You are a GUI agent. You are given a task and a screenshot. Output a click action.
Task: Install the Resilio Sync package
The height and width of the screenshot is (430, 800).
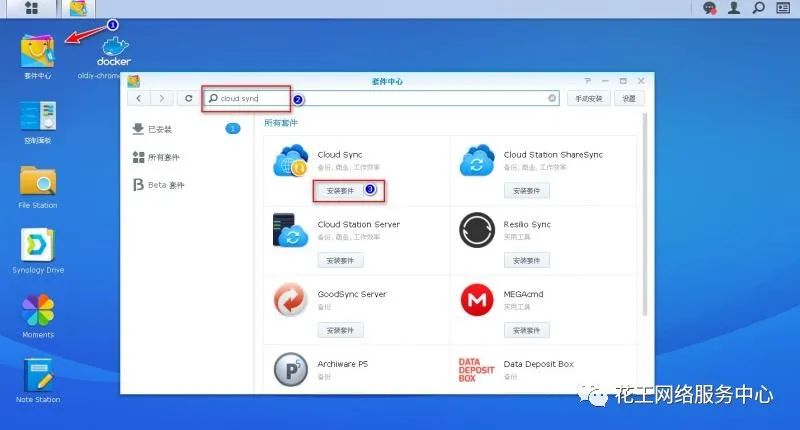(x=527, y=261)
